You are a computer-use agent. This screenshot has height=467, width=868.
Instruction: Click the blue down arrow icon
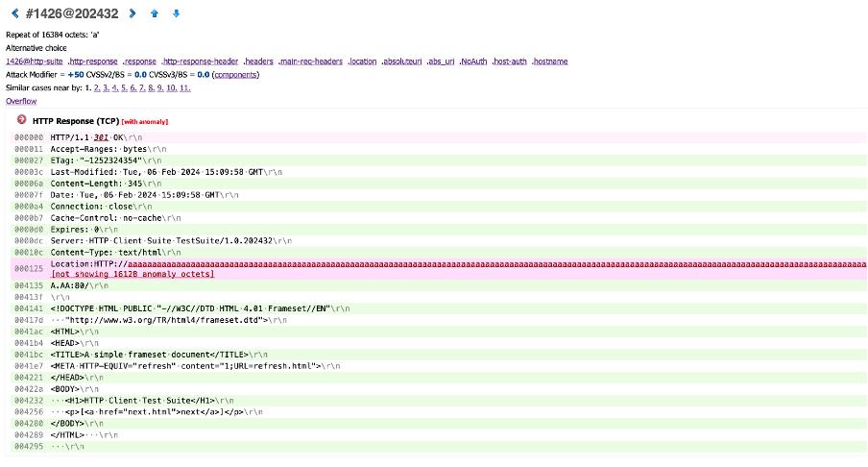coord(176,13)
